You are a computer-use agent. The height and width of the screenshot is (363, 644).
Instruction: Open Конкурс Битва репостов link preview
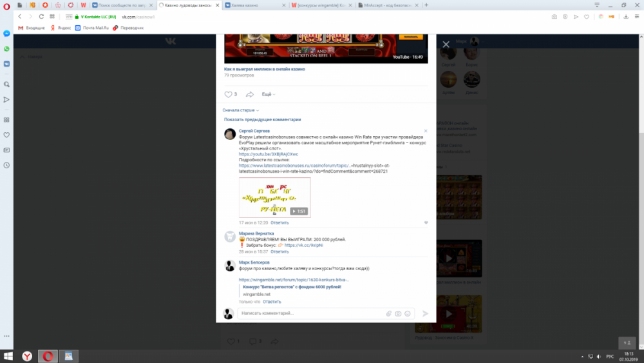(x=292, y=287)
